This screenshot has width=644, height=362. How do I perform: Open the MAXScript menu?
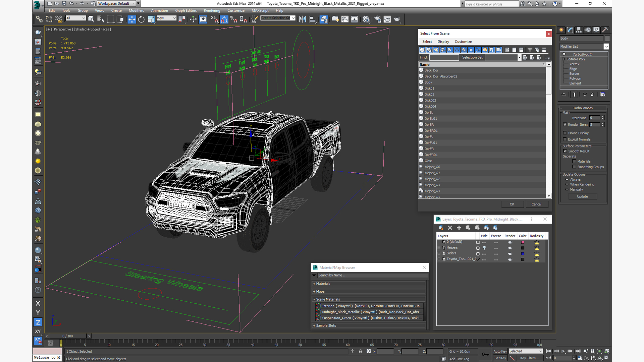[260, 10]
